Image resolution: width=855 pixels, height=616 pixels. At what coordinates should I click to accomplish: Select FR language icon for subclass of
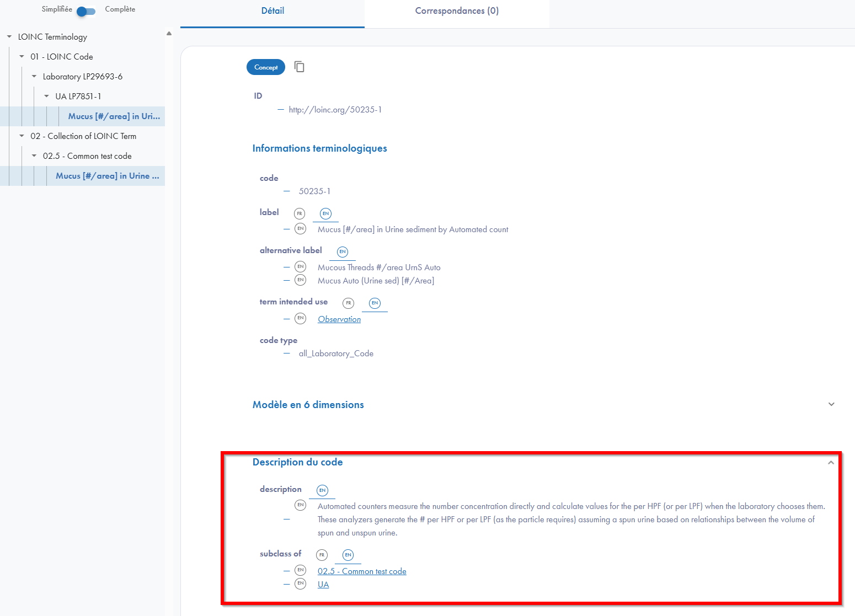[x=322, y=555]
